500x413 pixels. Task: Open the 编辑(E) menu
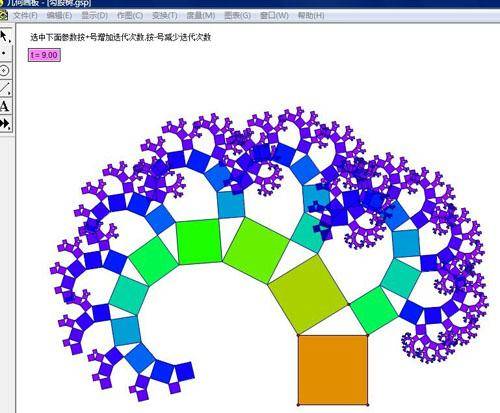click(x=59, y=16)
